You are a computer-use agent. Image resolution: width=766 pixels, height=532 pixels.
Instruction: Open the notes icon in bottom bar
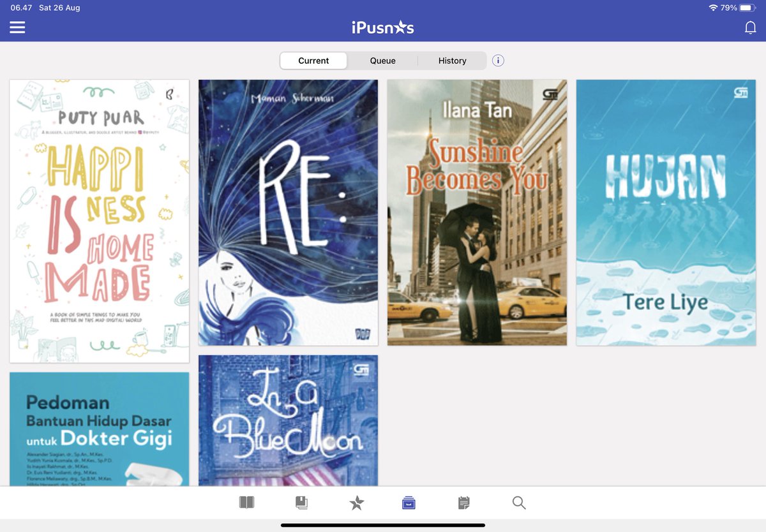point(464,503)
